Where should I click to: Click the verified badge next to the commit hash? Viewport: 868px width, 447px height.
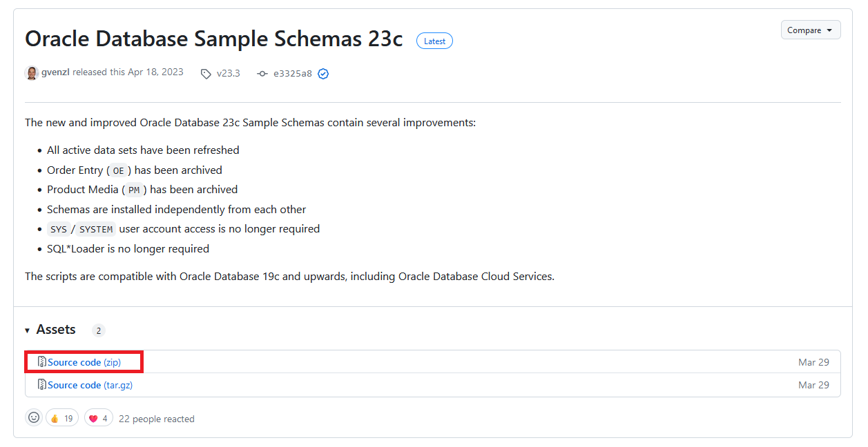[x=322, y=73]
